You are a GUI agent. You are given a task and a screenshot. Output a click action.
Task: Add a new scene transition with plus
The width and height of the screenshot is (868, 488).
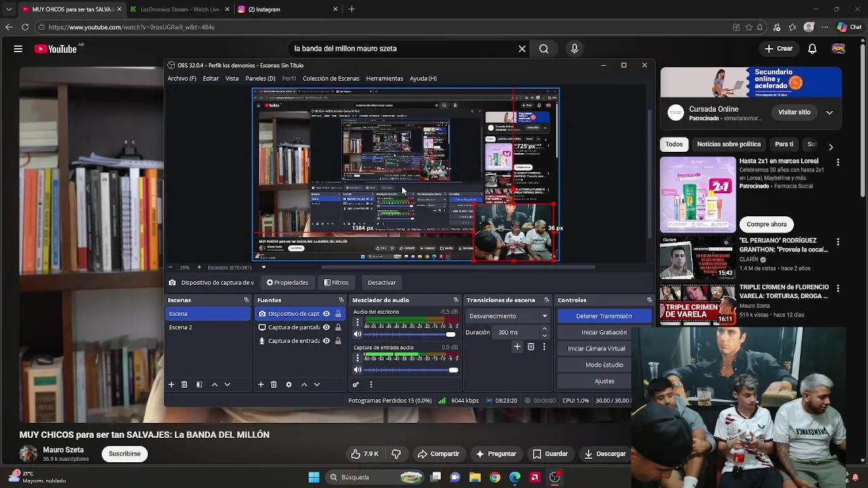click(x=517, y=346)
